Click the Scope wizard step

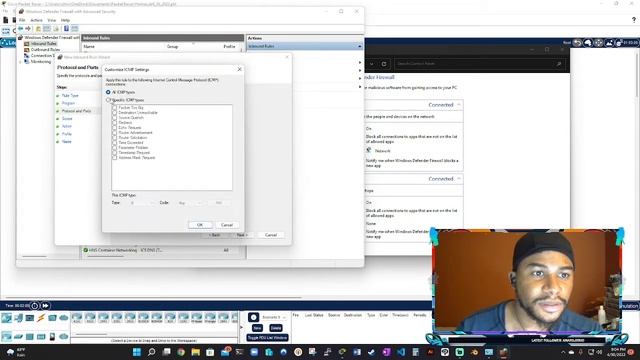pyautogui.click(x=67, y=119)
